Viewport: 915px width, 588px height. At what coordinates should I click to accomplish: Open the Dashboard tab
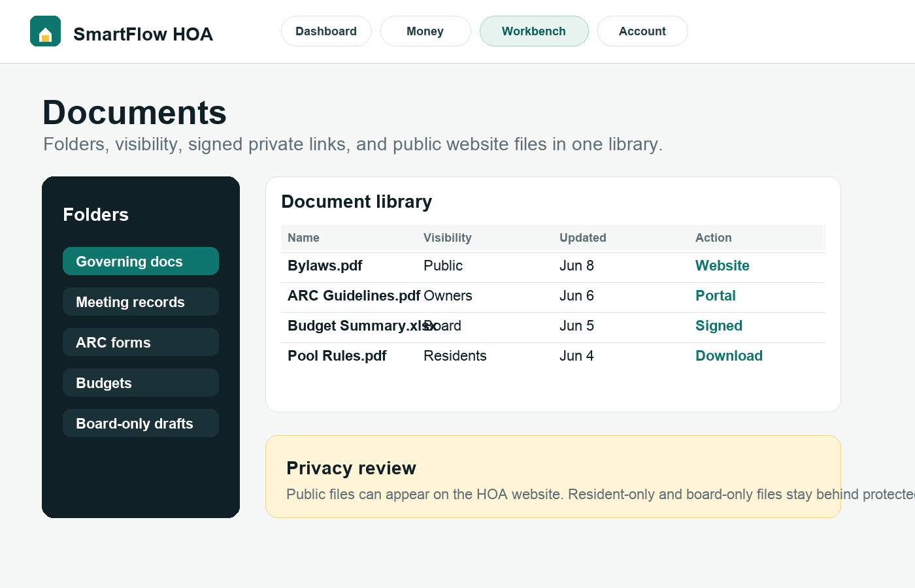point(326,31)
